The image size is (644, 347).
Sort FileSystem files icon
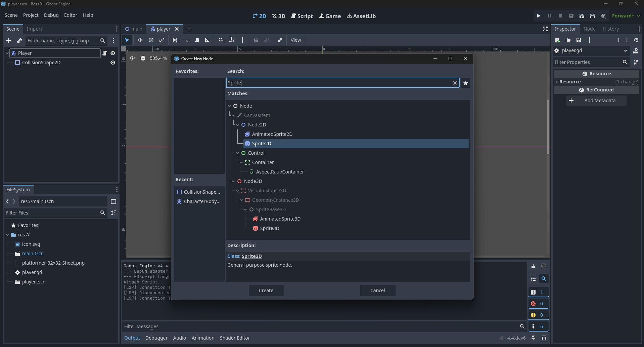(113, 213)
